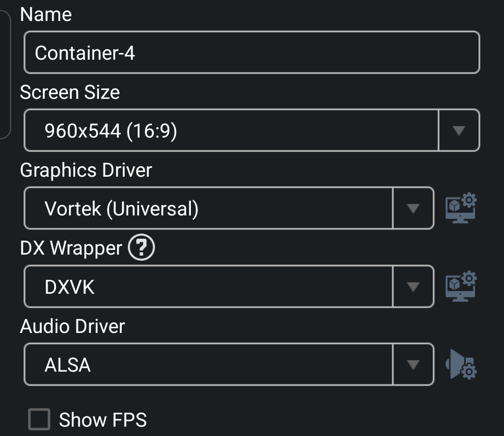
Task: Open Audio Driver settings speaker icon
Action: (462, 364)
